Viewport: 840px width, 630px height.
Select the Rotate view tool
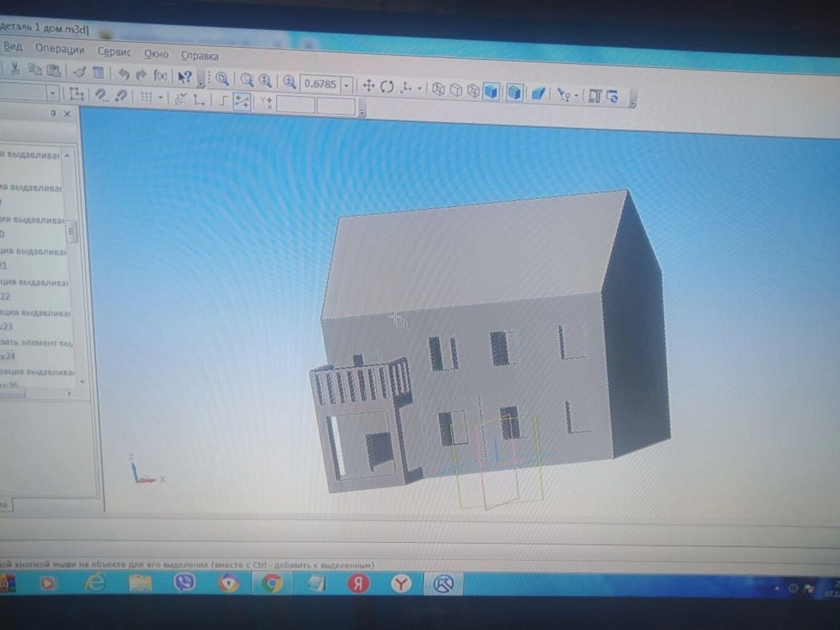(x=387, y=86)
